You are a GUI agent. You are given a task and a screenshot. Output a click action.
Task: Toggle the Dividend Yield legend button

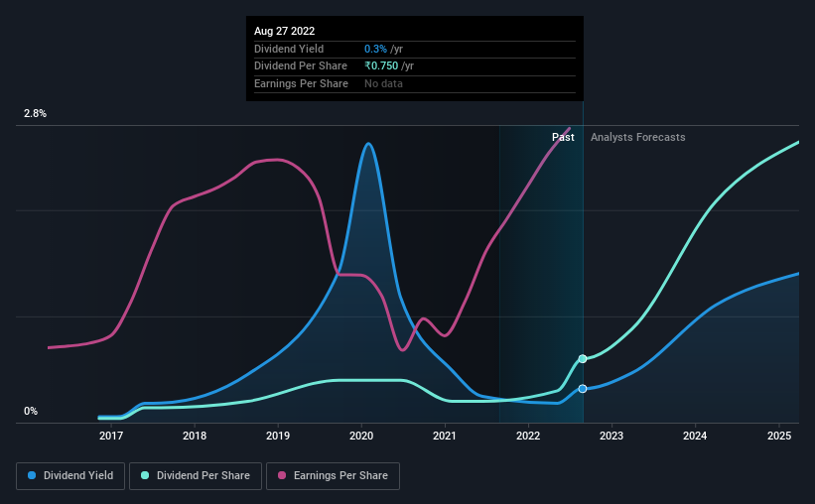[x=70, y=476]
